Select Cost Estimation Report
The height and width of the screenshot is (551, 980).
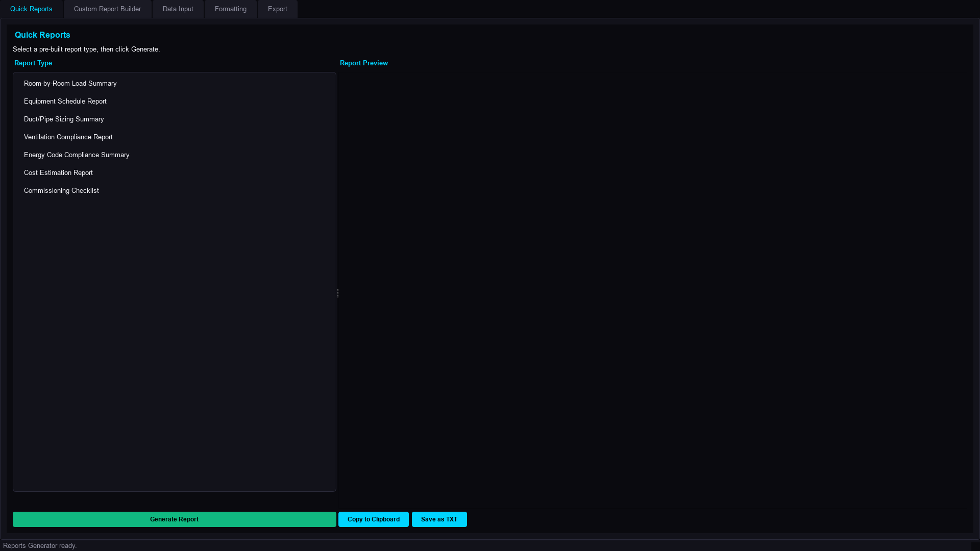point(174,173)
